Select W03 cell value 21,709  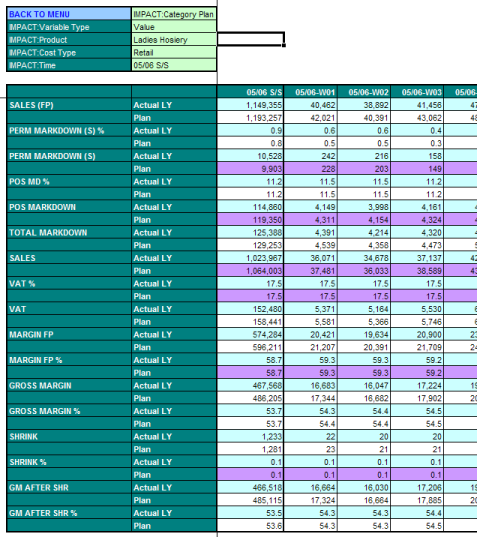coord(417,347)
